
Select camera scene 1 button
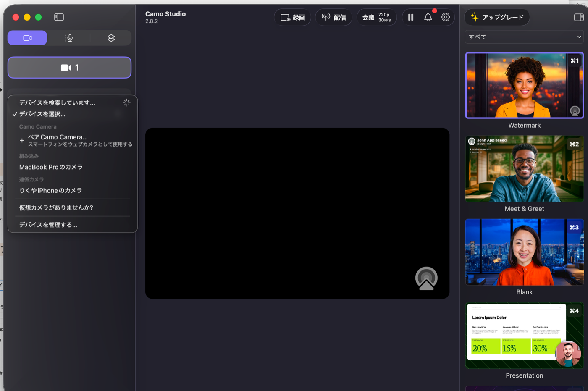(69, 68)
